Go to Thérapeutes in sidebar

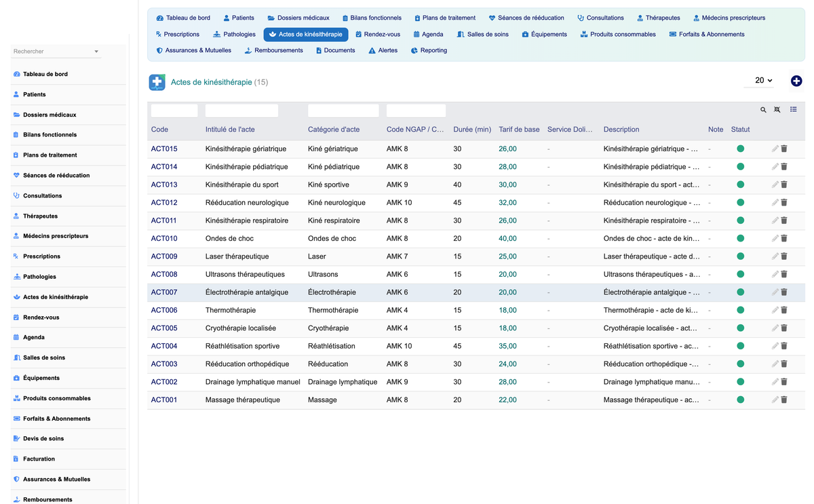point(40,216)
